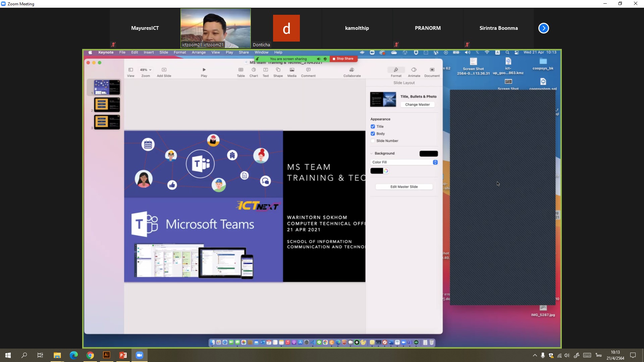The image size is (644, 362).
Task: Open the color wheel picker
Action: (x=386, y=171)
